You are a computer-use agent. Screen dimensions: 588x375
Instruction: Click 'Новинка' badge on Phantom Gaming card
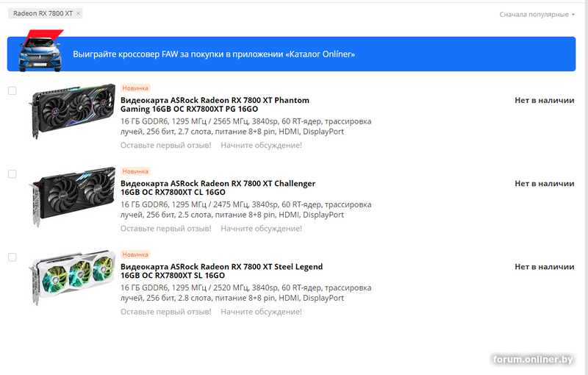pos(135,88)
